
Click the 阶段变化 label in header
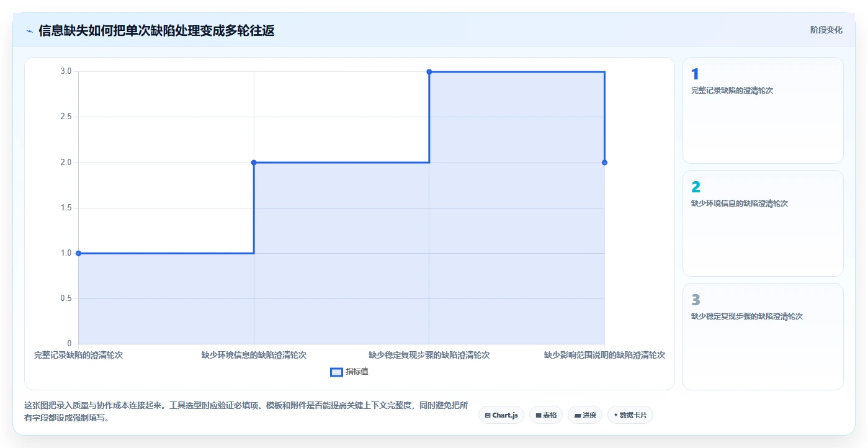tap(826, 30)
